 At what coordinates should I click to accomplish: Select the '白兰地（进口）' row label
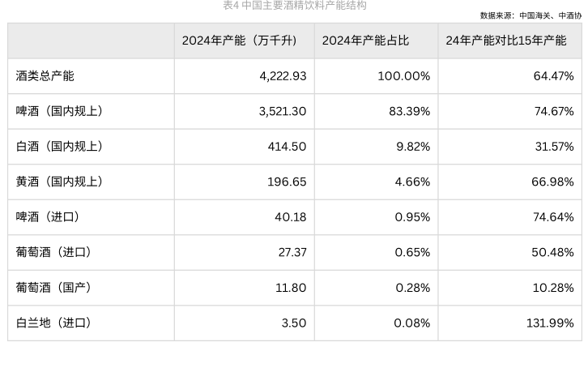[x=54, y=323]
